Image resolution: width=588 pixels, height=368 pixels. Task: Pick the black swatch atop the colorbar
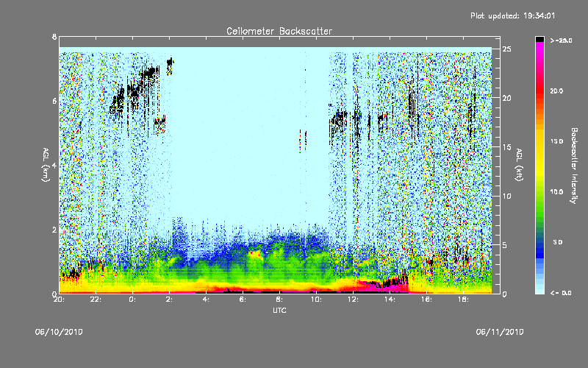pyautogui.click(x=539, y=39)
